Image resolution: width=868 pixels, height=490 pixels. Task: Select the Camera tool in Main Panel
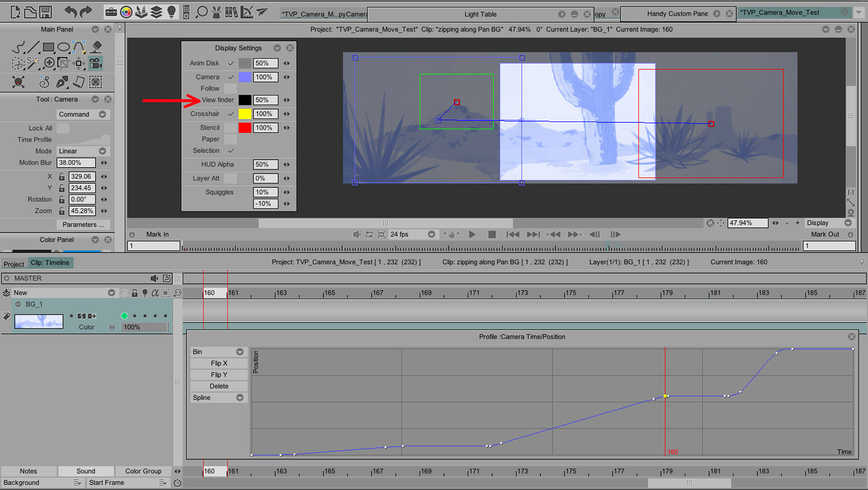click(x=95, y=63)
